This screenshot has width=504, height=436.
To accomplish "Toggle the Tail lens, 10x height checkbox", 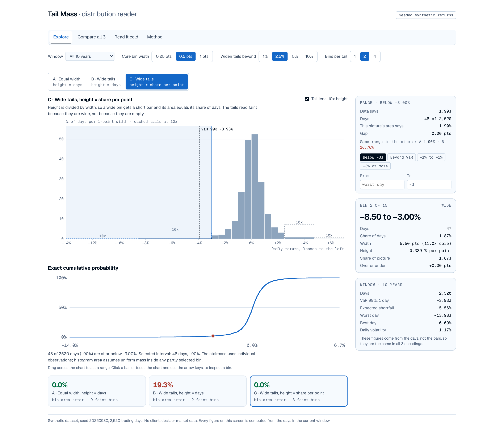I will click(x=307, y=99).
